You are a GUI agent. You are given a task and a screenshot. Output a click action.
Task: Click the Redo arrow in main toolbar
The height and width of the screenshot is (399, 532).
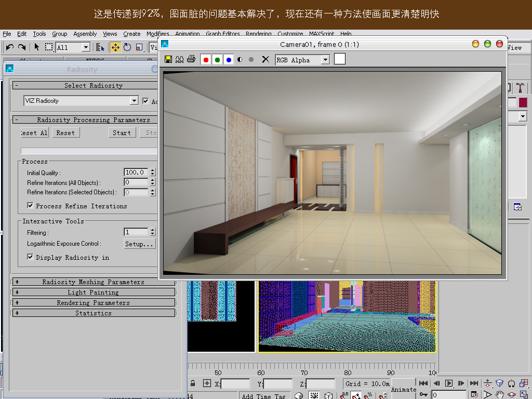(x=22, y=47)
